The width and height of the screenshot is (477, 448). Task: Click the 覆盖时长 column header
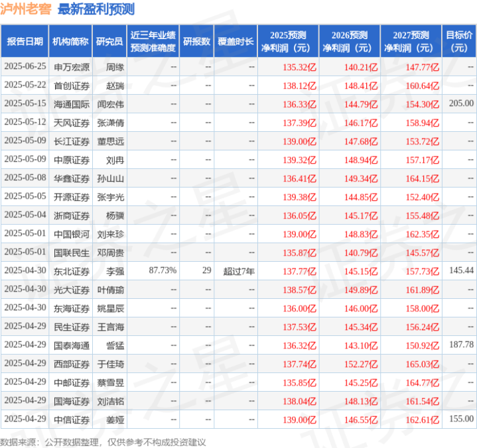(x=236, y=41)
